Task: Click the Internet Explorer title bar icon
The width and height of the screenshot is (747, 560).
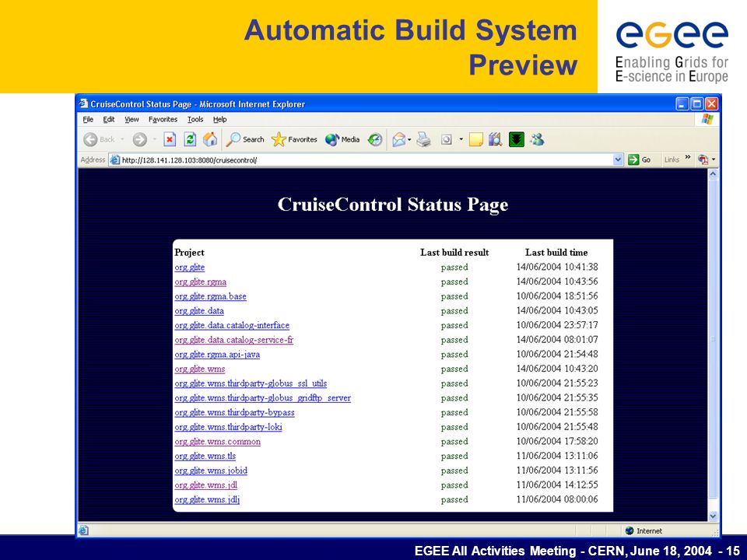Action: tap(84, 103)
